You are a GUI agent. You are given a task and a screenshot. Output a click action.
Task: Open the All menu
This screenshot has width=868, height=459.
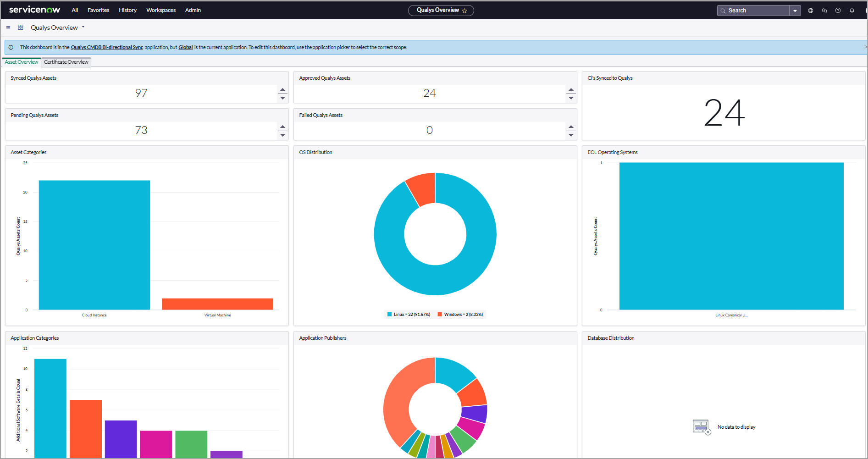point(75,10)
